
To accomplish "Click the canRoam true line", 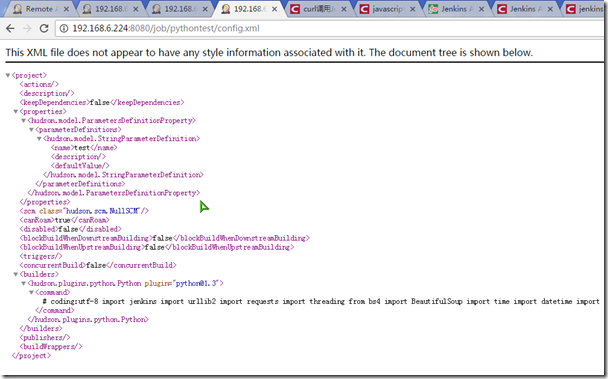I will [x=64, y=220].
